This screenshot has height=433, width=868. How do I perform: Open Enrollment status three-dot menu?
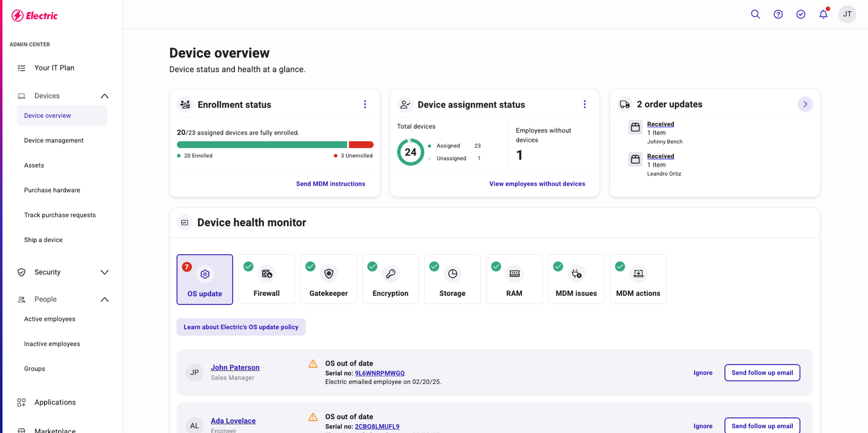365,104
